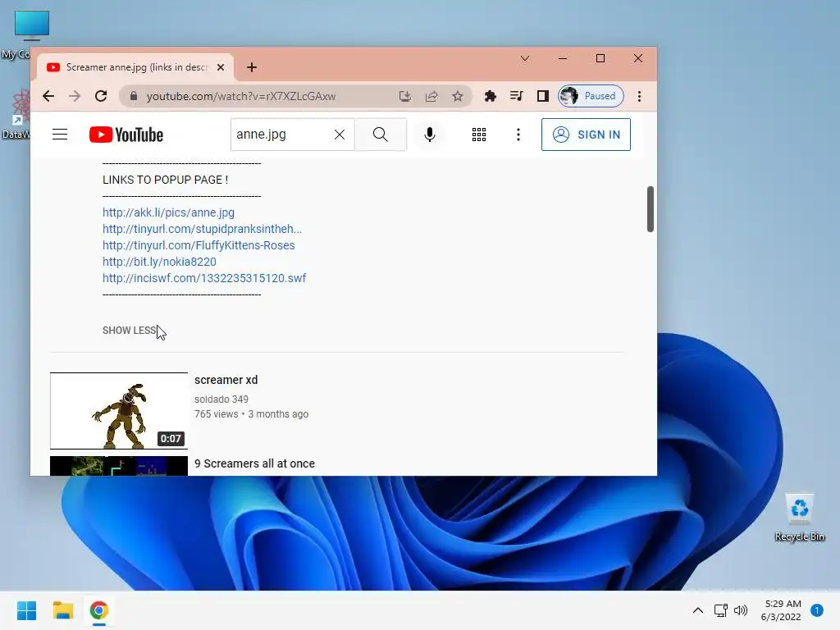Click the Paused profile button
840x630 pixels.
tap(591, 96)
